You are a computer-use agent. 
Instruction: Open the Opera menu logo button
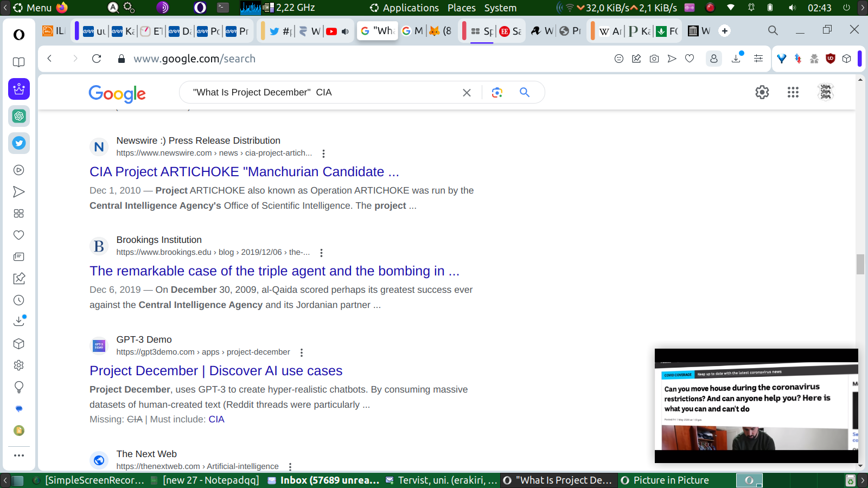coord(19,35)
